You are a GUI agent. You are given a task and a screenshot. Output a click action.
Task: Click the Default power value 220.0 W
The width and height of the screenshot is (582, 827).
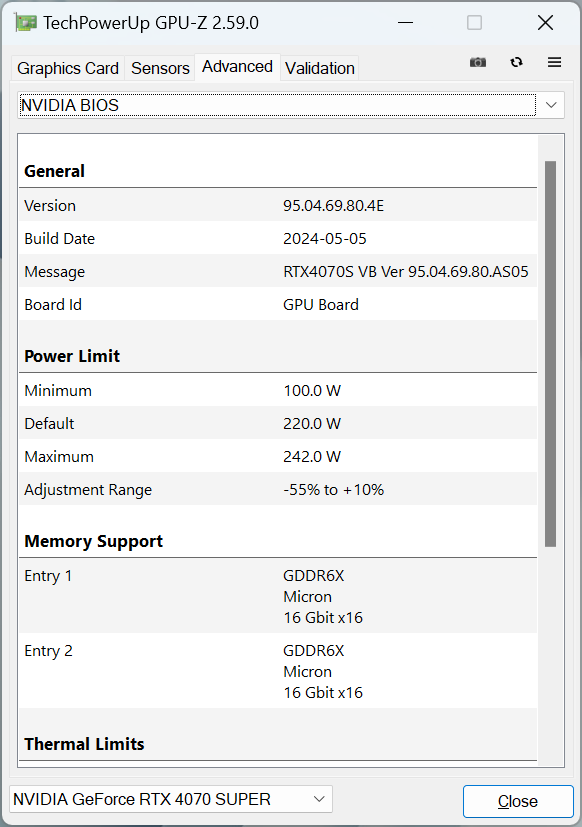(312, 424)
